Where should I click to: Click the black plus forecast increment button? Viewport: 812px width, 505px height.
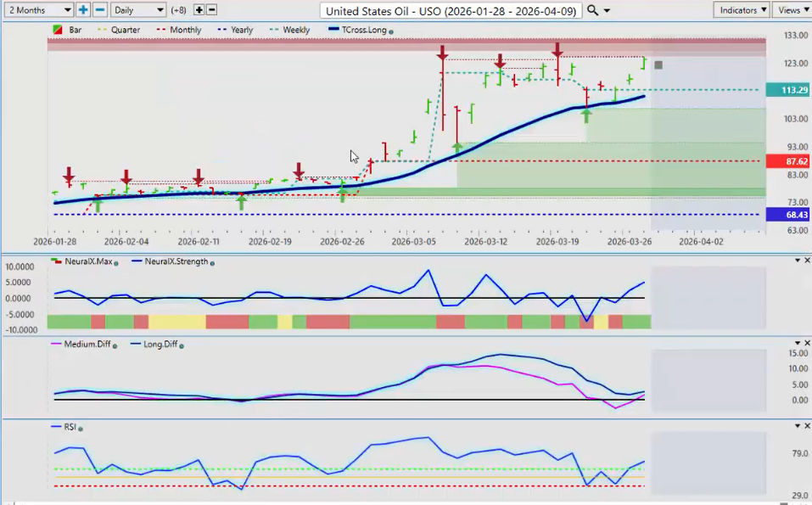pos(199,10)
